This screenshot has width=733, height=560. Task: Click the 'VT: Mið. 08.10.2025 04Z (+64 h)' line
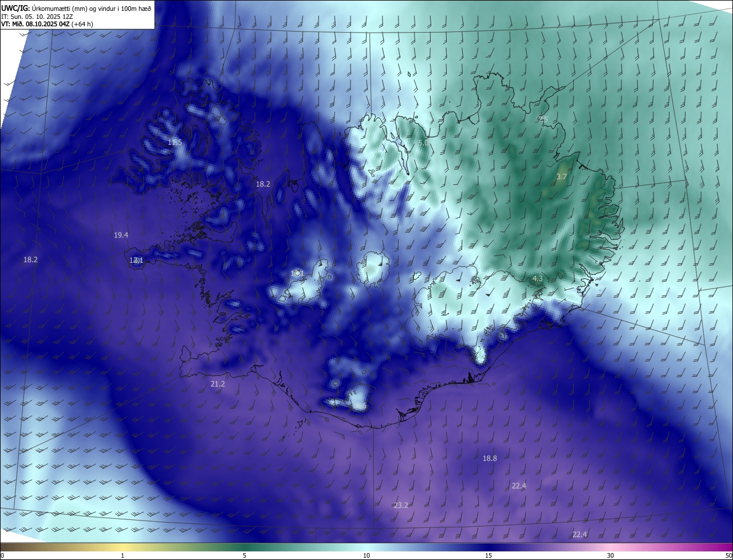[47, 24]
